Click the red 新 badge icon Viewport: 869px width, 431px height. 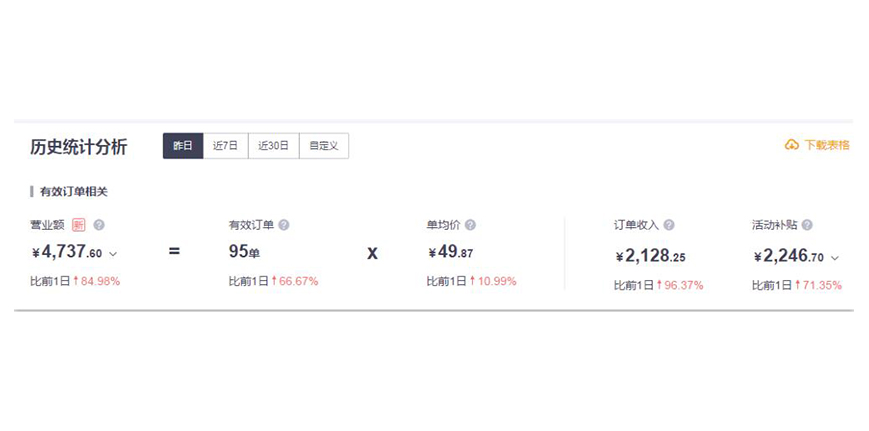(x=79, y=225)
